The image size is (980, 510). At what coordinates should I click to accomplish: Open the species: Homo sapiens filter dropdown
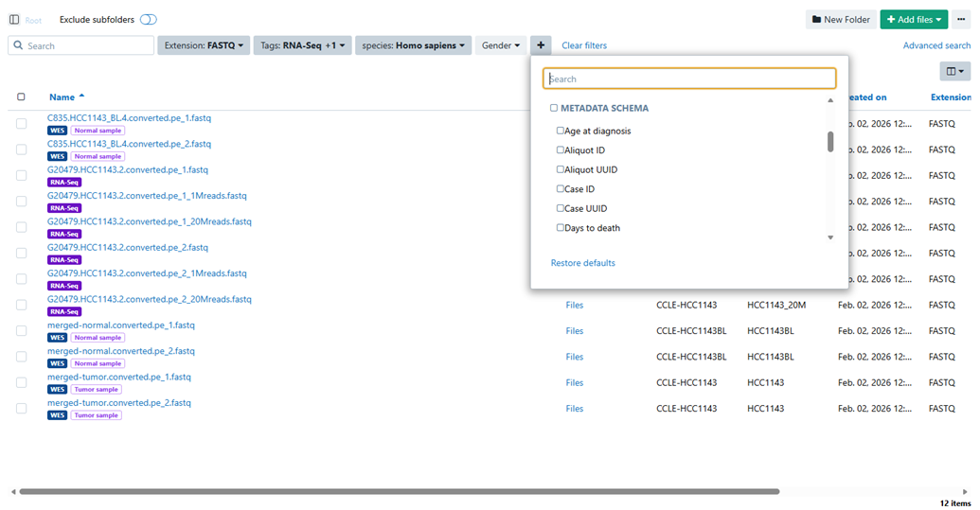pos(413,45)
